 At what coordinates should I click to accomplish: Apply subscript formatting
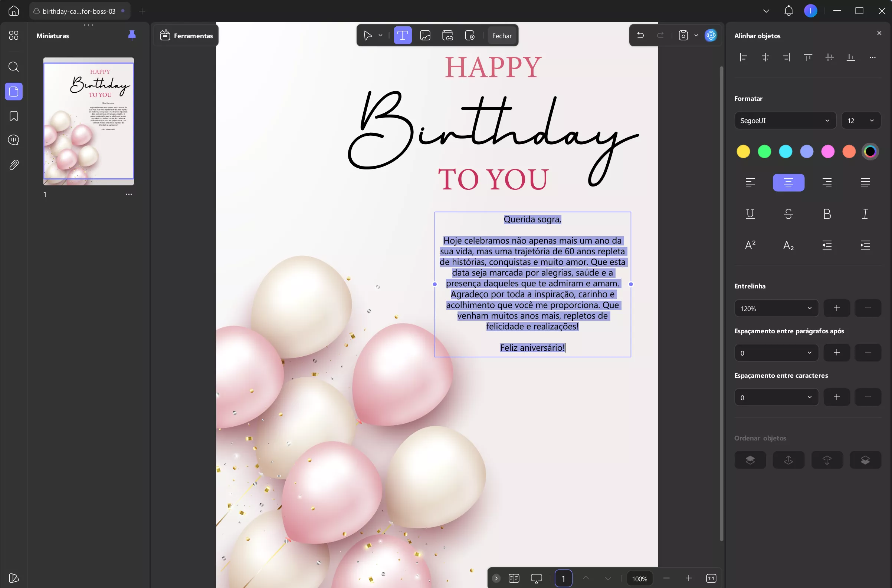[788, 245]
